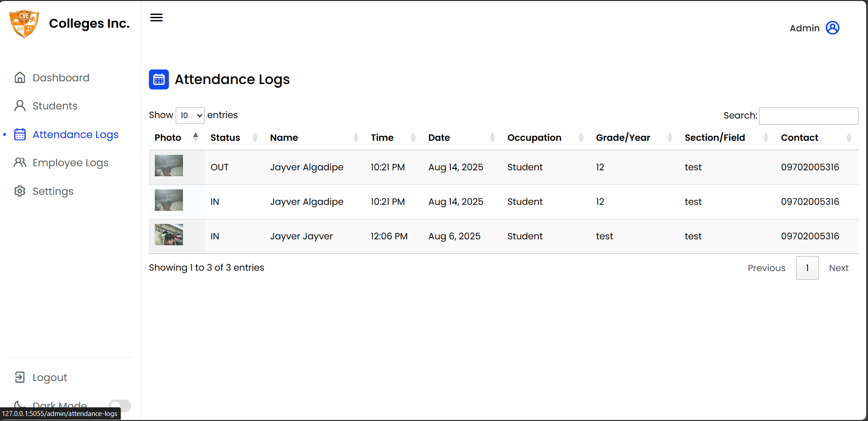Go to Attendance Logs in sidebar

tap(75, 134)
